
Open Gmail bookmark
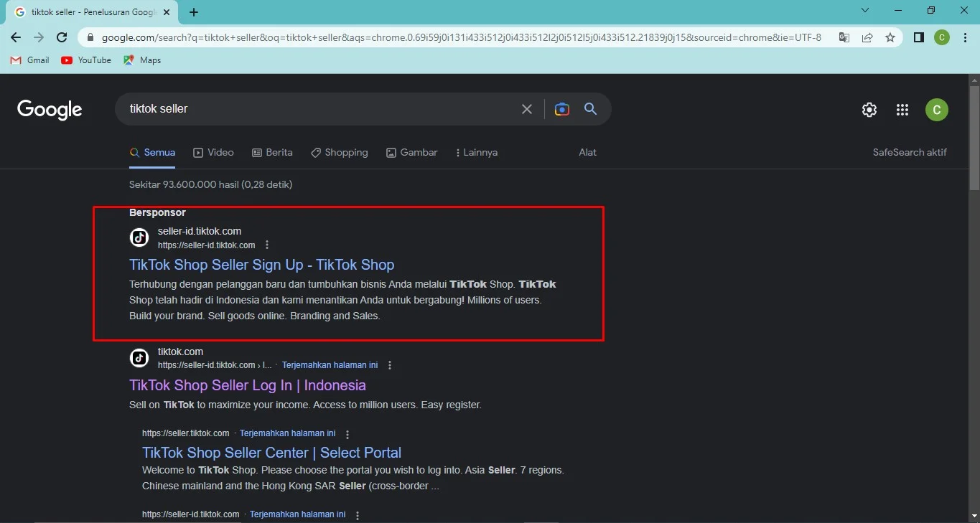[30, 60]
